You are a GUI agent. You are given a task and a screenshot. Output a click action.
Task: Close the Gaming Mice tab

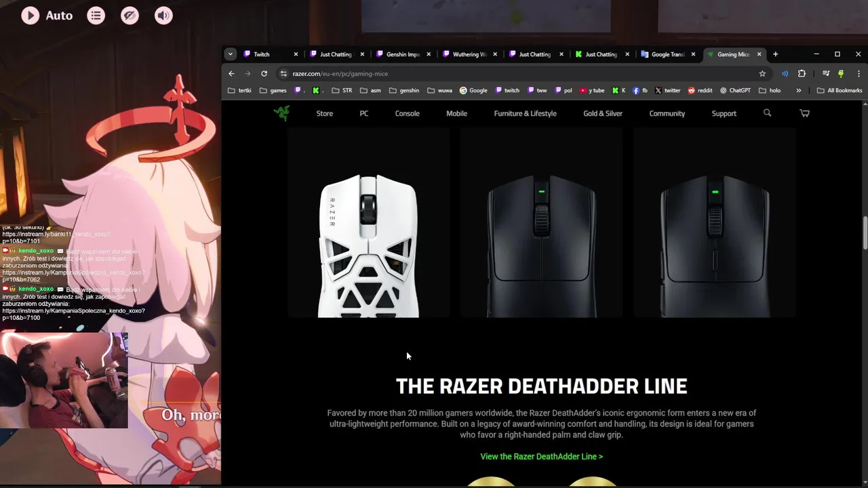coord(759,54)
